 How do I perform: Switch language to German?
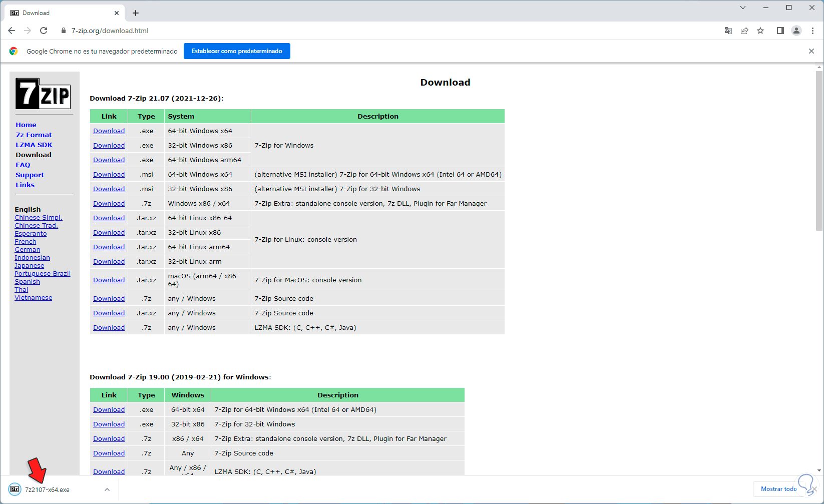pos(28,250)
